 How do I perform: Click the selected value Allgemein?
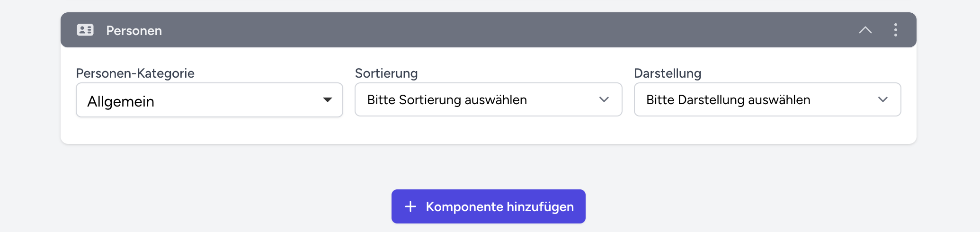(121, 101)
